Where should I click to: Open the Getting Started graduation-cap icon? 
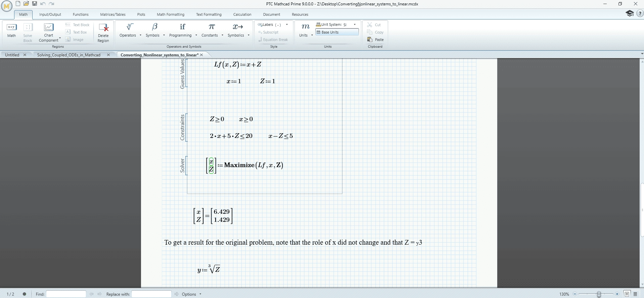[629, 13]
